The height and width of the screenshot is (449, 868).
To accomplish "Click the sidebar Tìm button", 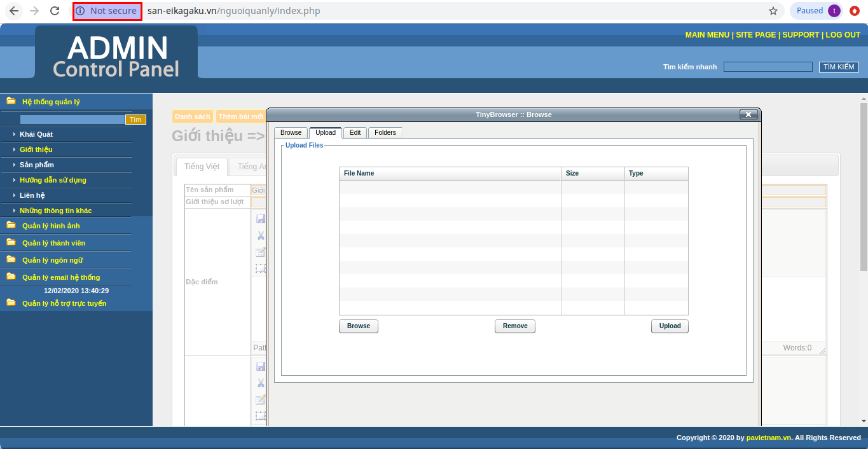I will click(x=135, y=120).
